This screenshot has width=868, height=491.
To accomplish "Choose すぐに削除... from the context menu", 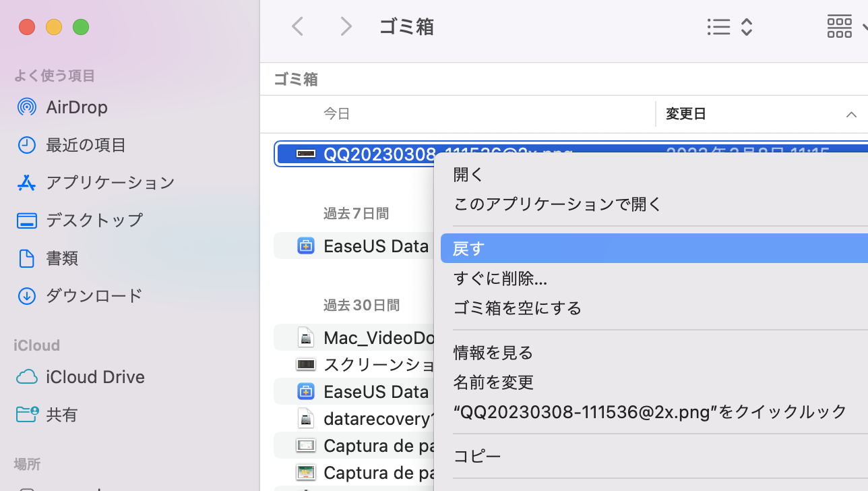I will pos(500,278).
